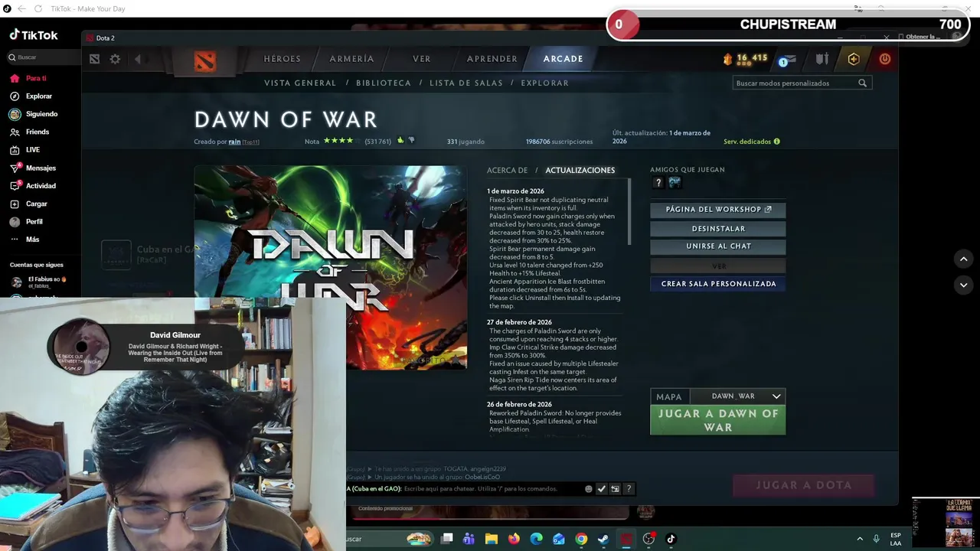Open TikTok Friends in sidebar
This screenshot has width=980, height=551.
29,132
